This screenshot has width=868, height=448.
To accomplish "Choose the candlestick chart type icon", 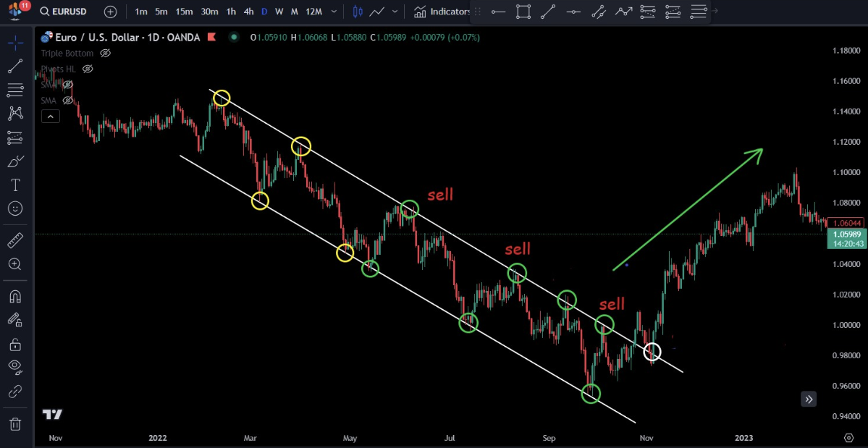I will [x=358, y=12].
